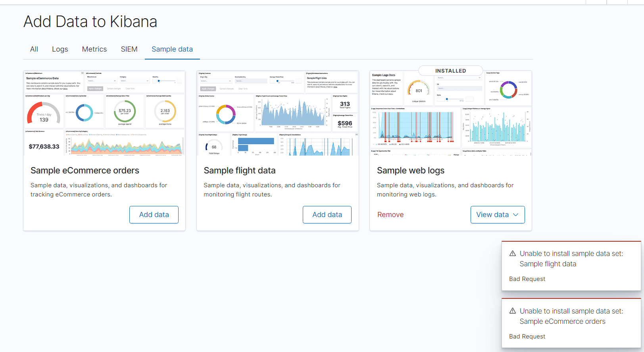Add data for Sample flight data

(327, 215)
